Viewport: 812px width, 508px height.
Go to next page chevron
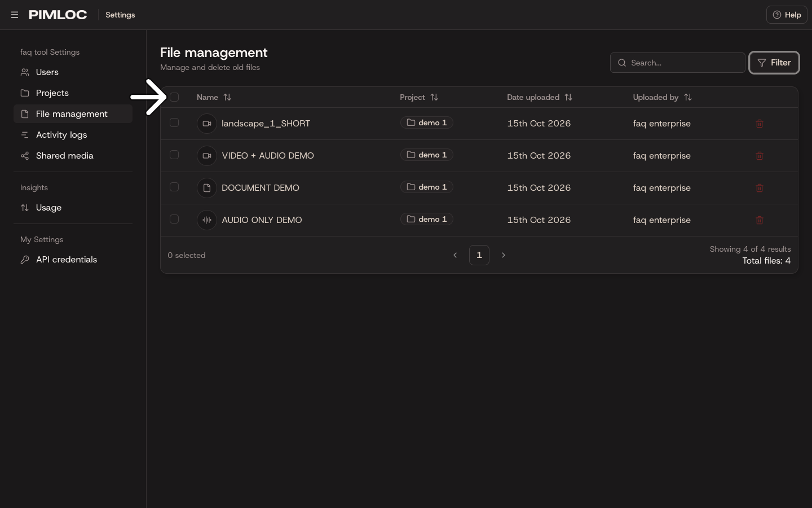[504, 255]
